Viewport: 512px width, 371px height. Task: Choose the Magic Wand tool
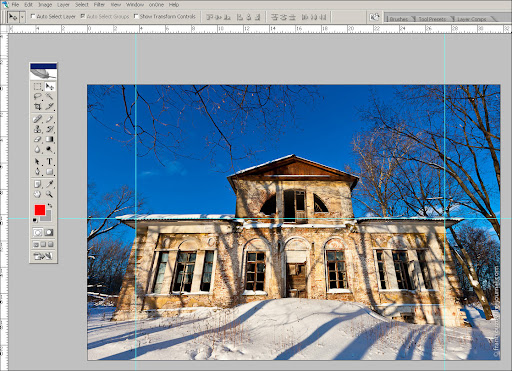click(x=49, y=97)
